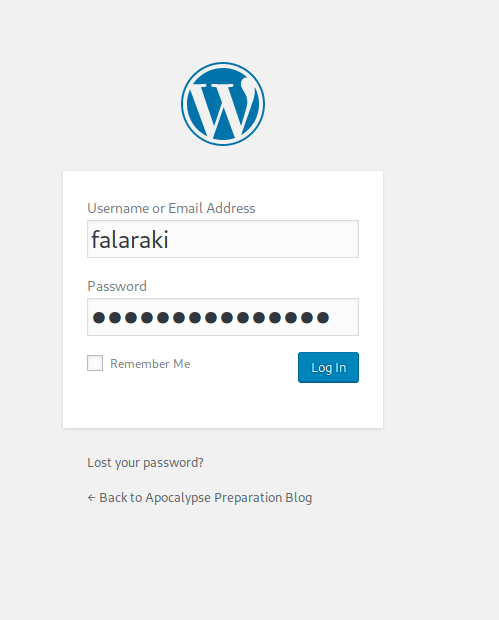
Task: Select the white W in the logo
Action: [223, 105]
